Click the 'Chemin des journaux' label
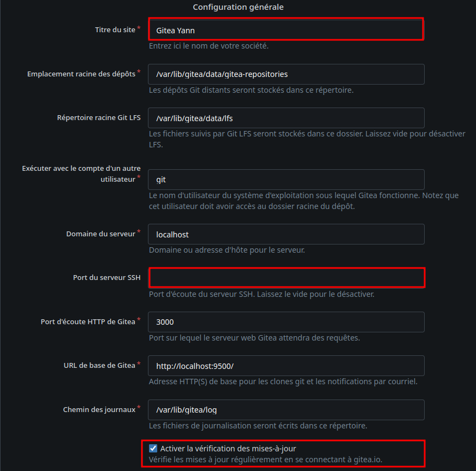 point(99,409)
